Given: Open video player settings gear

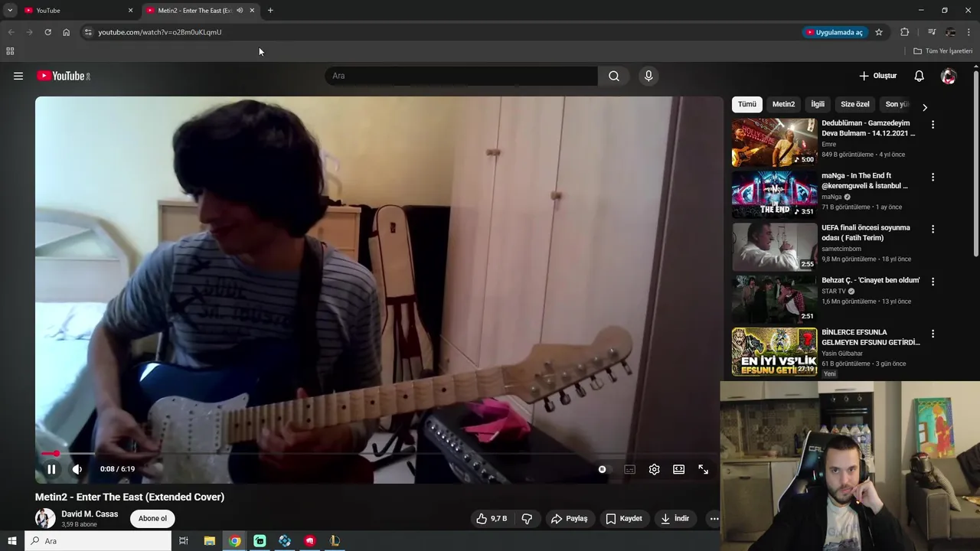Looking at the screenshot, I should click(654, 469).
